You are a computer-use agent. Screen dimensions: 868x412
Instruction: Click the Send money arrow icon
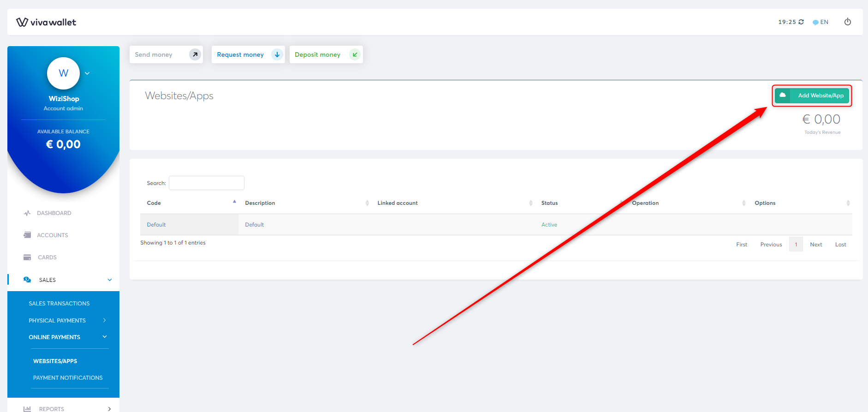coord(195,54)
